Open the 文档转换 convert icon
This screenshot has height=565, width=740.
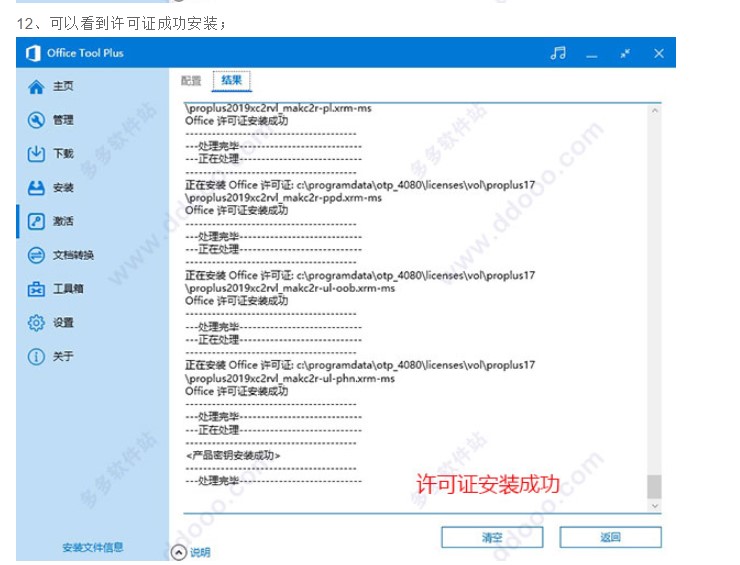(36, 255)
